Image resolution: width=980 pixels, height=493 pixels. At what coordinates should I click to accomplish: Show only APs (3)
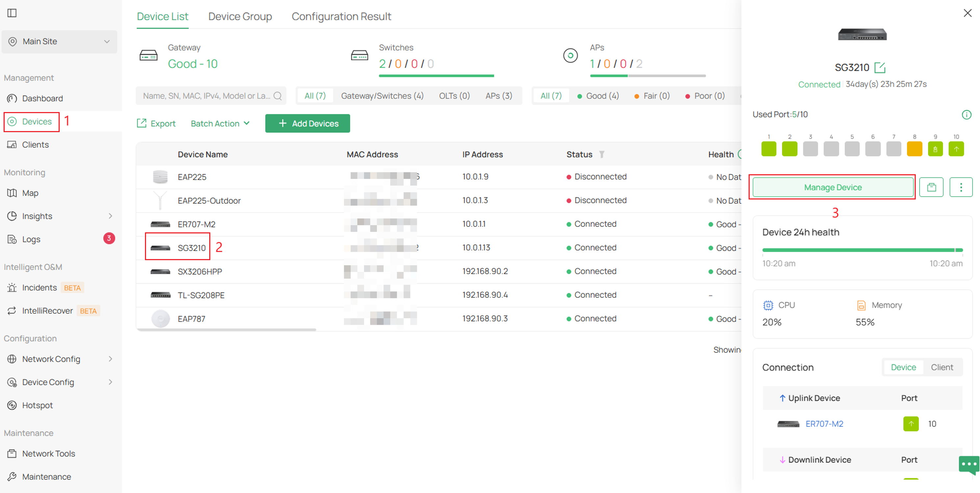(499, 96)
